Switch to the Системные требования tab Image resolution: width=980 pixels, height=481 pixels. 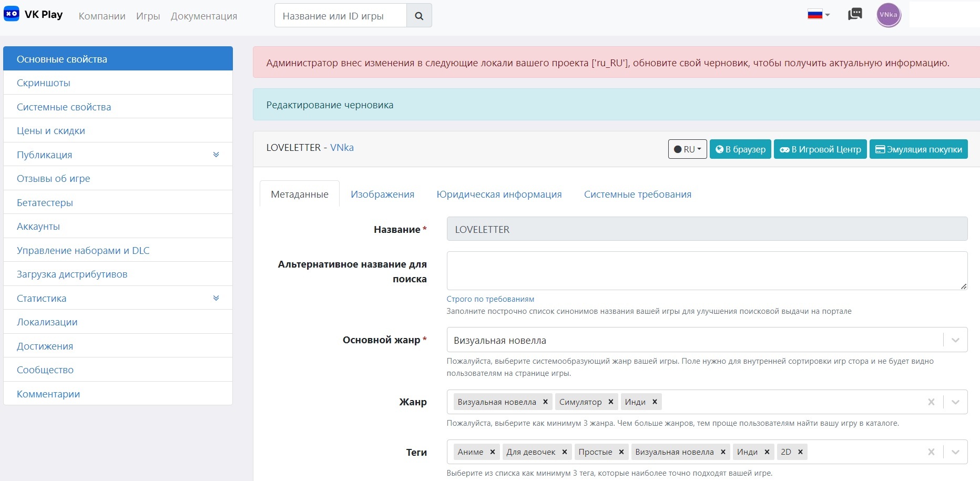pos(637,195)
